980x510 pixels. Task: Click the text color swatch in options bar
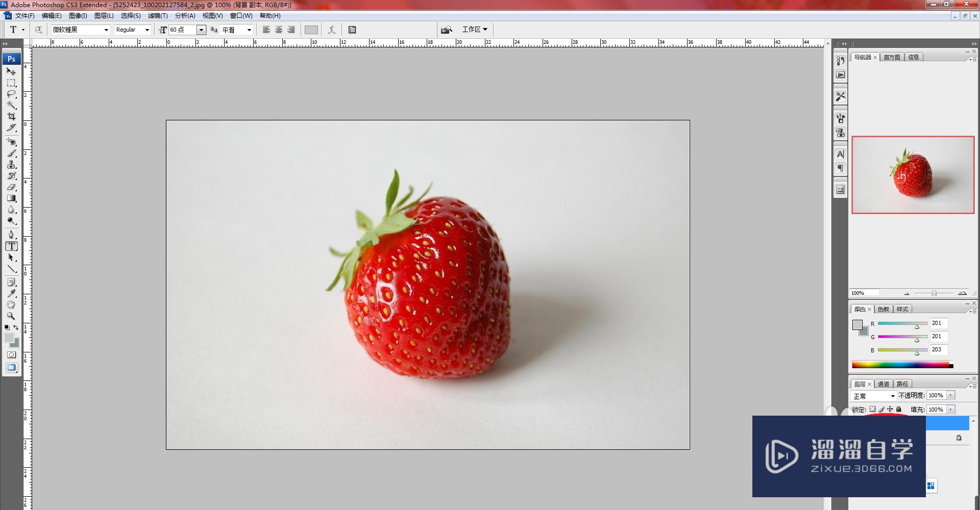[311, 30]
